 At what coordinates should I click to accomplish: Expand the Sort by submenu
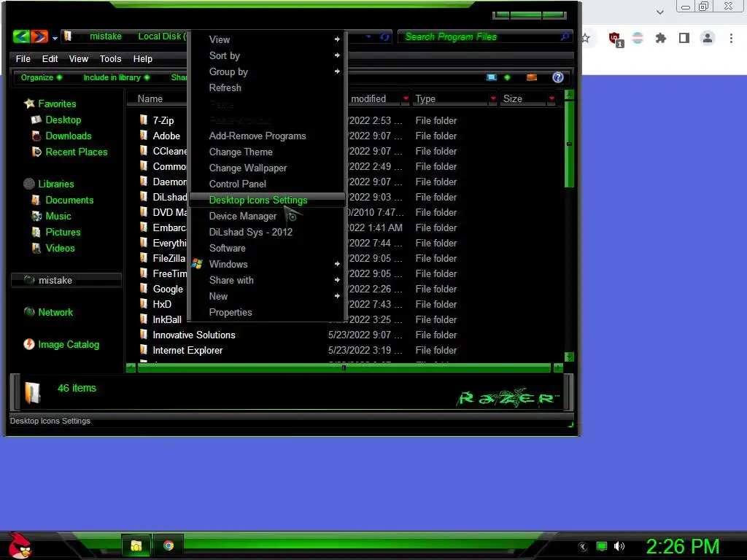click(x=267, y=55)
